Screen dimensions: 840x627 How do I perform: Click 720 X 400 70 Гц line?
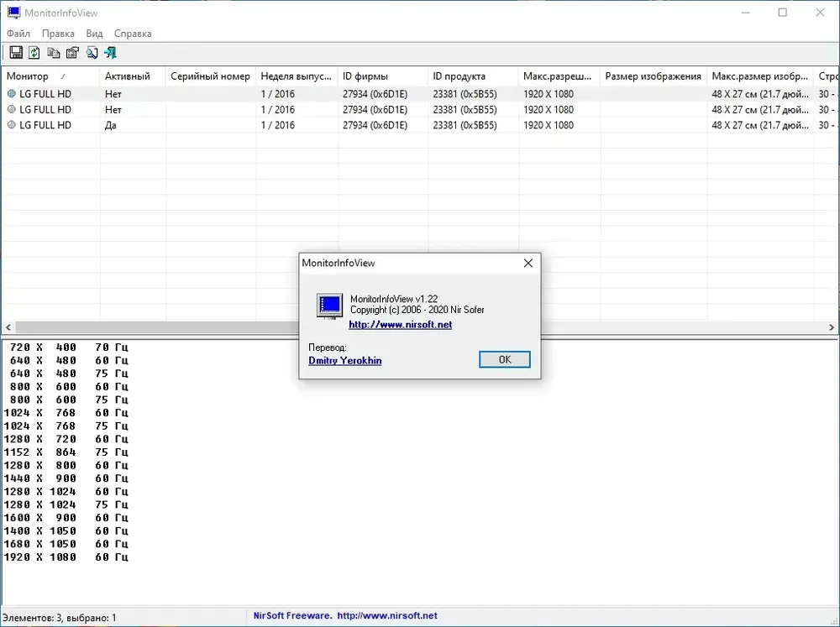click(69, 347)
